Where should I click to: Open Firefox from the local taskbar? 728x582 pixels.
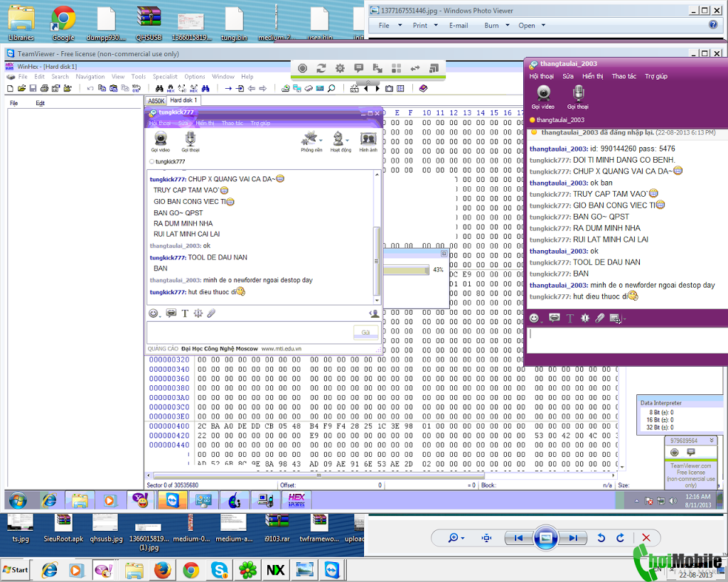click(x=163, y=570)
